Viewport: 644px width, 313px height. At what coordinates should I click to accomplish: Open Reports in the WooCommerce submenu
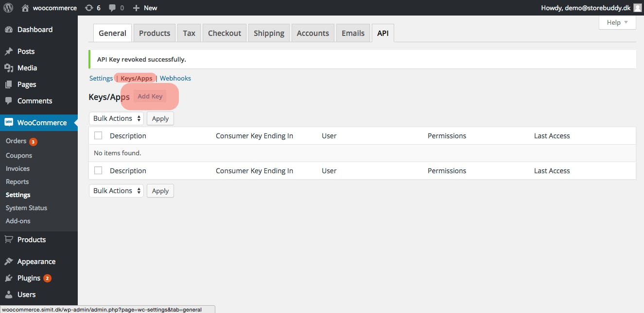coord(17,181)
